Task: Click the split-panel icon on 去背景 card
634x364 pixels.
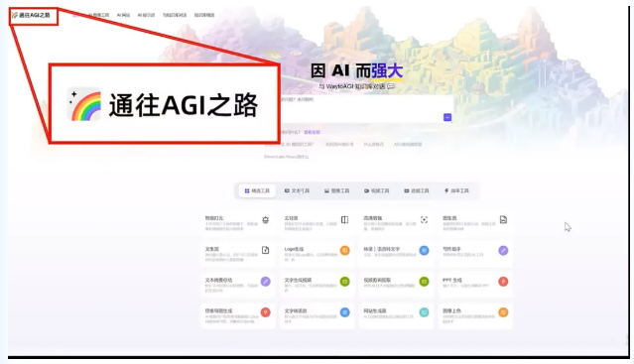Action: pos(344,220)
